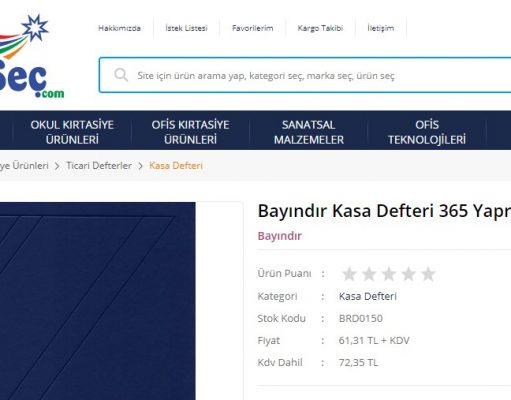Viewport: 511px width, 400px height.
Task: Click the site logo with star
Action: [32, 56]
